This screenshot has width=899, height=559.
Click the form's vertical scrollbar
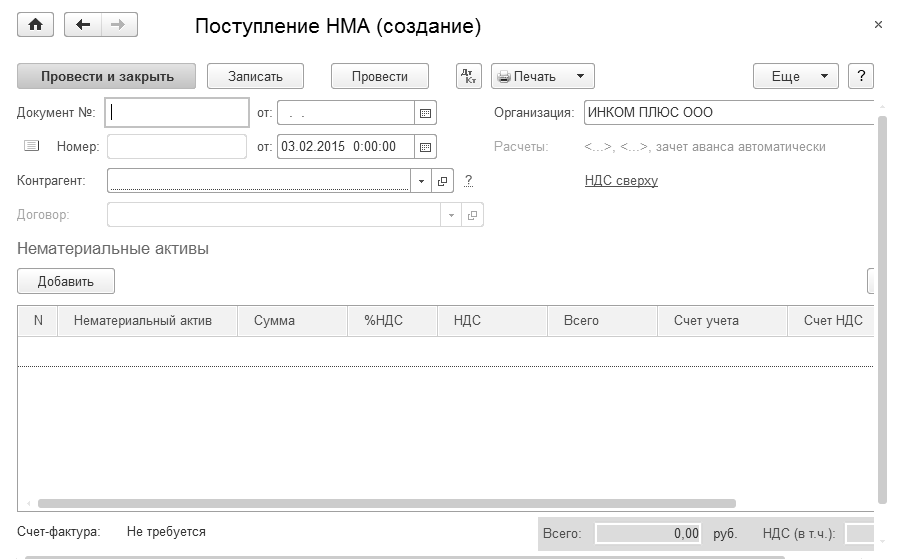point(882,310)
